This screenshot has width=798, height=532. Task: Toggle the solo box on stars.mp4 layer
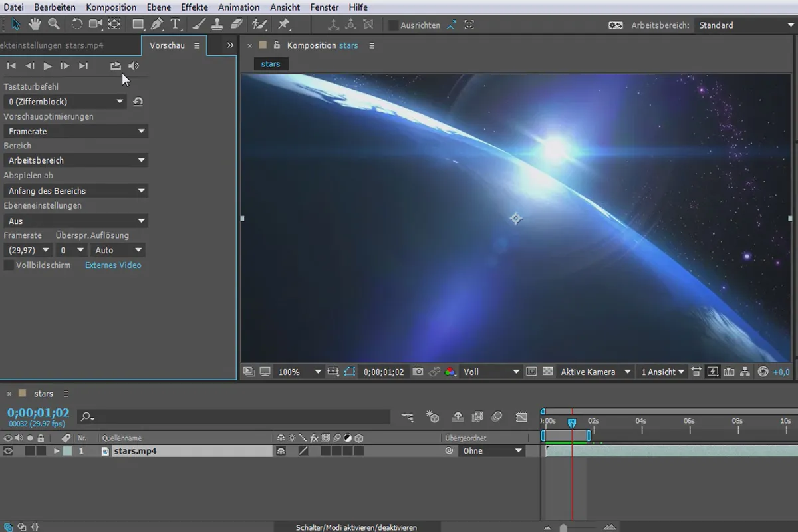[30, 450]
